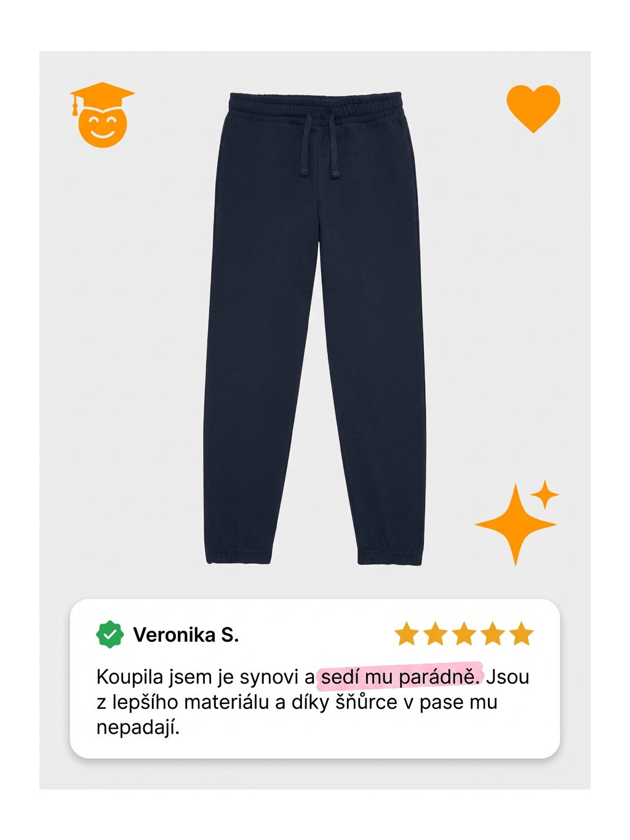Screen dimensions: 630x840
Task: Click the text 'z lepšího materiálu' in the review
Action: pyautogui.click(x=184, y=702)
